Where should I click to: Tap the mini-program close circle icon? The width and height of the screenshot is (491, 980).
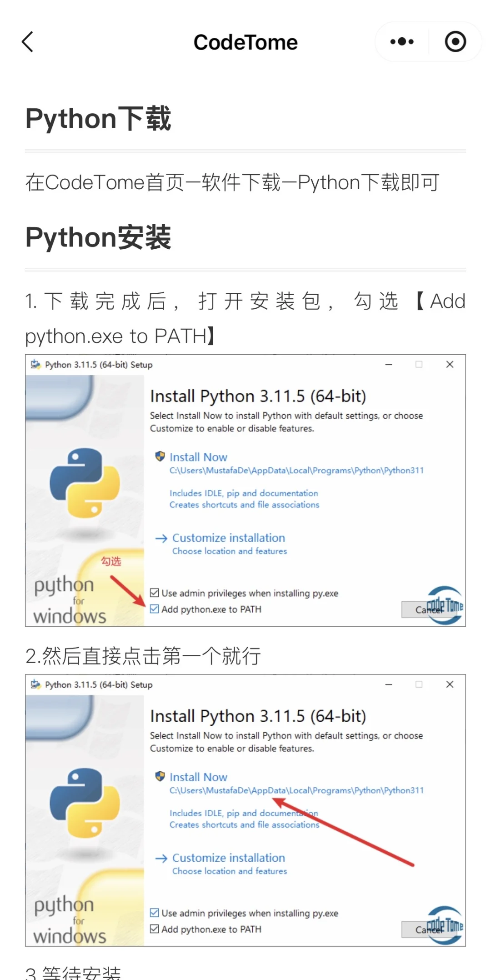click(x=455, y=42)
